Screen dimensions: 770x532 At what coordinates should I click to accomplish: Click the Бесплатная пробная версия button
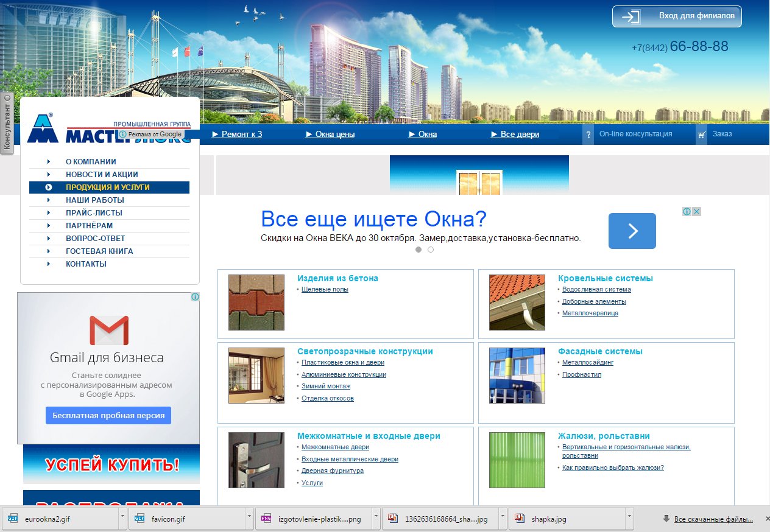click(x=108, y=416)
